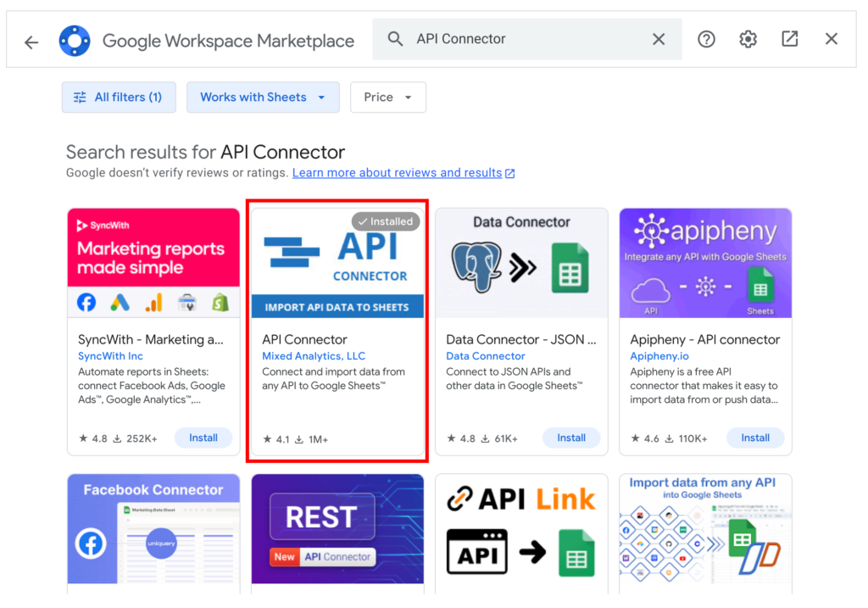
Task: Go back using the left arrow icon
Action: 31,42
